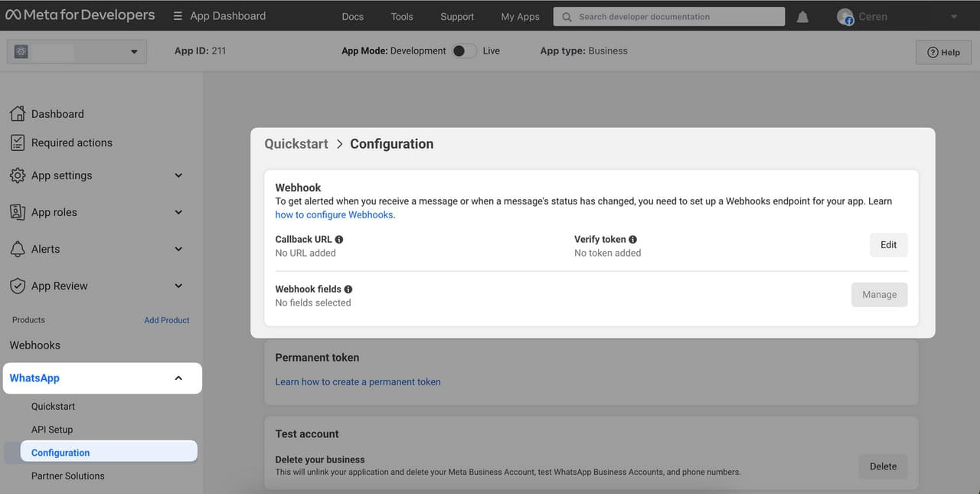Click the Meta for Developers logo

point(80,15)
